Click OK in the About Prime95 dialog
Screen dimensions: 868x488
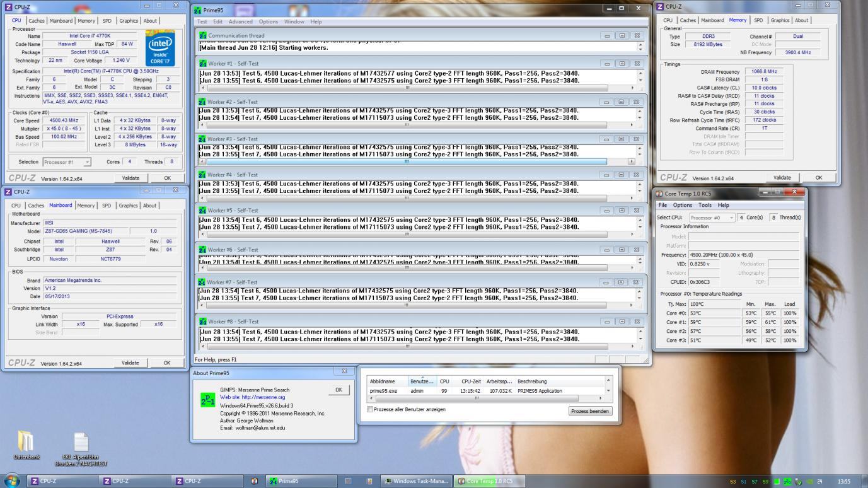pyautogui.click(x=339, y=390)
